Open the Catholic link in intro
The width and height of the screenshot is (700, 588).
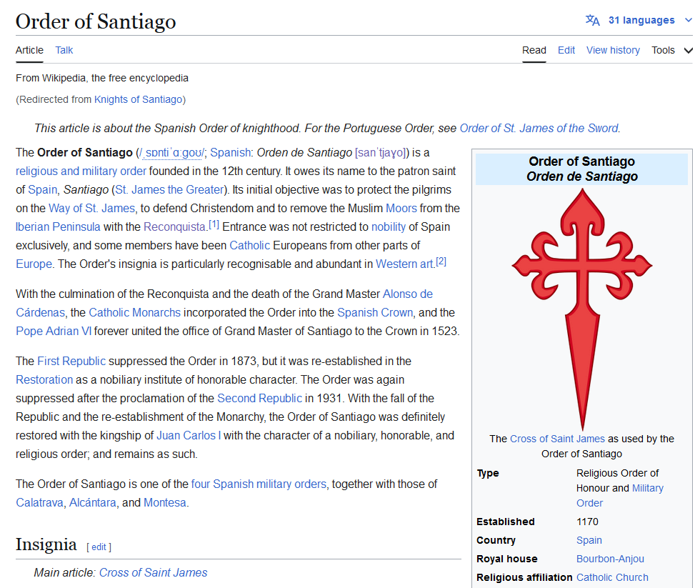pos(249,245)
